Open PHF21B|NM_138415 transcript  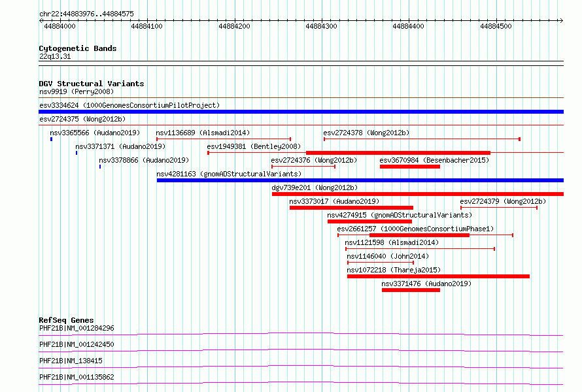click(71, 361)
